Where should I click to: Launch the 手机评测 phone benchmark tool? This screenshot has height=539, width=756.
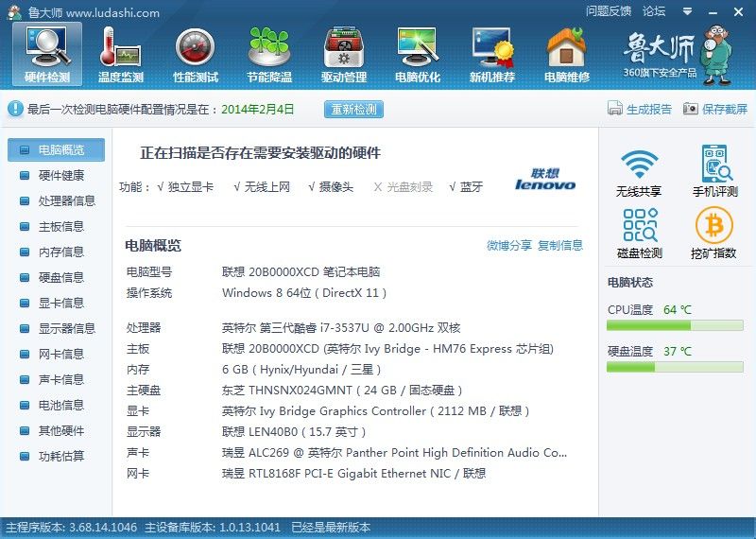click(715, 171)
